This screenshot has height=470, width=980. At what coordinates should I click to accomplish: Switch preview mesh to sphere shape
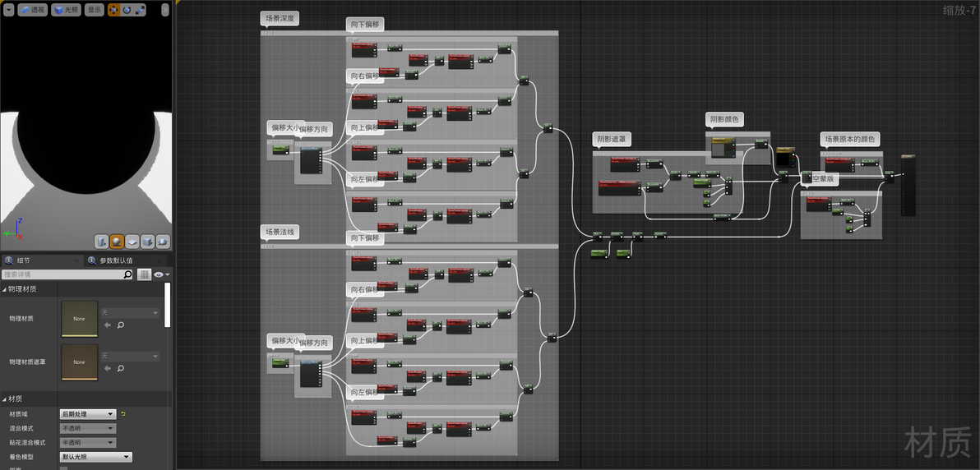[x=117, y=242]
